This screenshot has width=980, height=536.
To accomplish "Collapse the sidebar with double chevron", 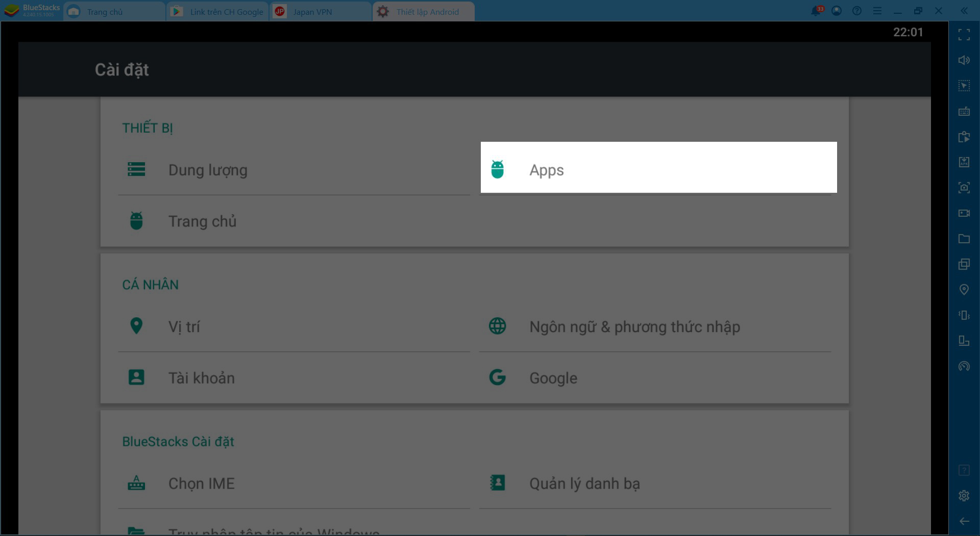I will [964, 11].
